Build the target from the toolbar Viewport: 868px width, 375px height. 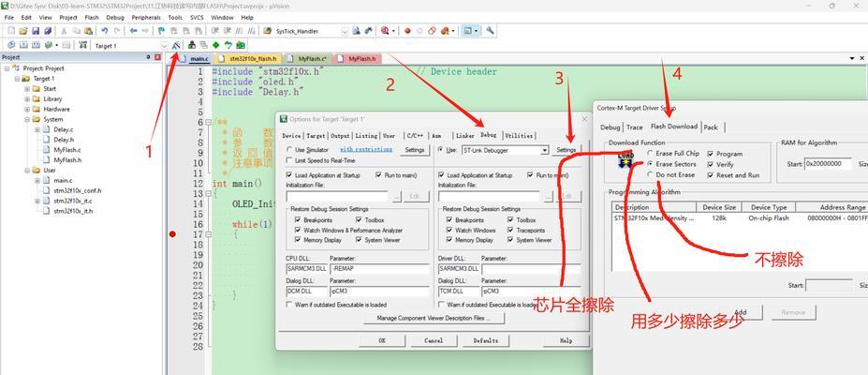click(x=23, y=45)
